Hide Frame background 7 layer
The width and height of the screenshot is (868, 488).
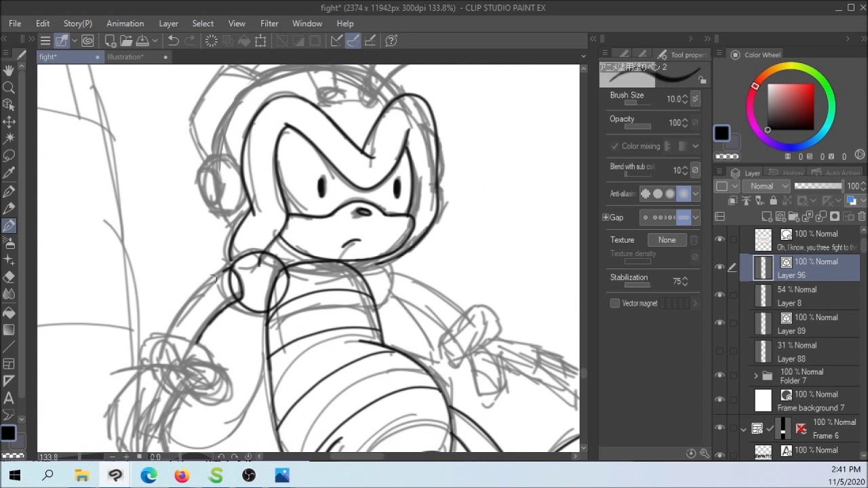pos(719,400)
